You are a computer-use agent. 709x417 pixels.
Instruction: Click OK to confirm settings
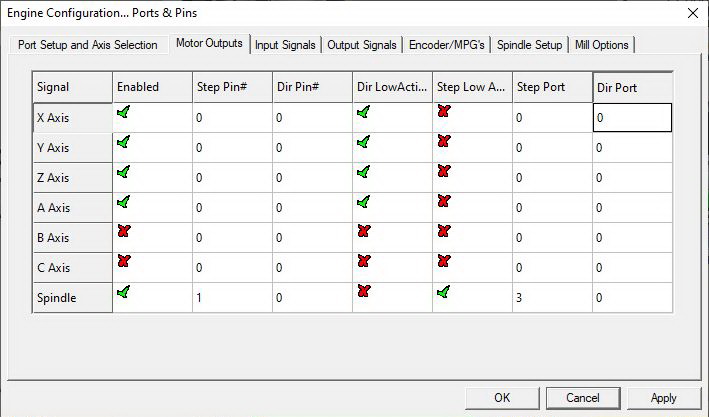coord(502,397)
